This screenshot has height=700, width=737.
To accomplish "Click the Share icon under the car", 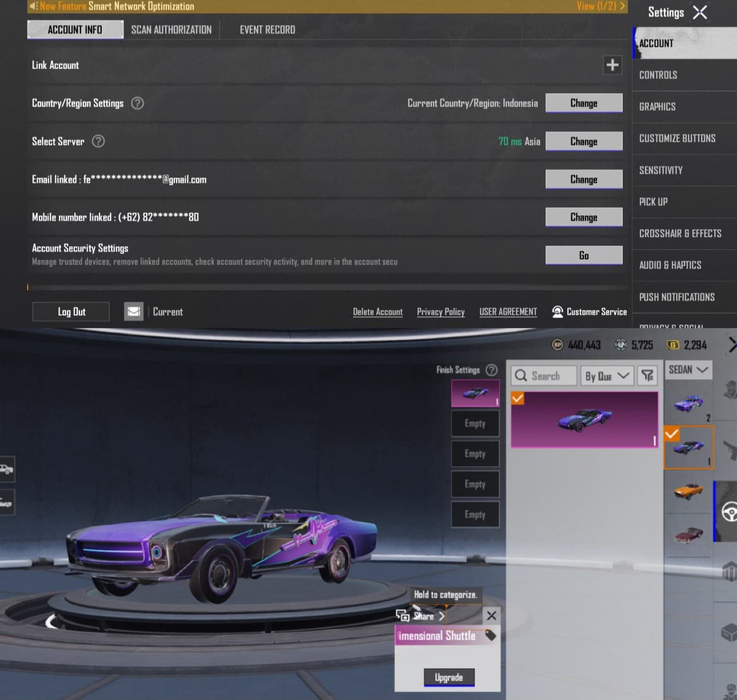I will (403, 615).
